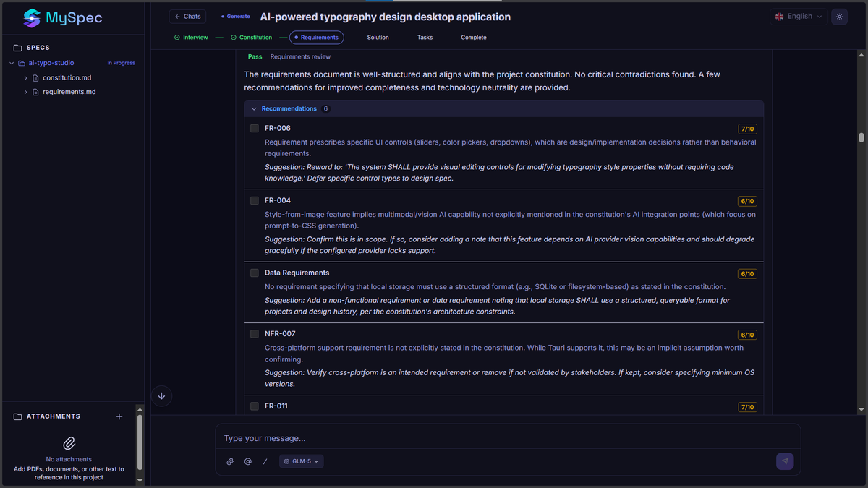Click the Requirements review label
The width and height of the screenshot is (868, 488).
tap(300, 56)
